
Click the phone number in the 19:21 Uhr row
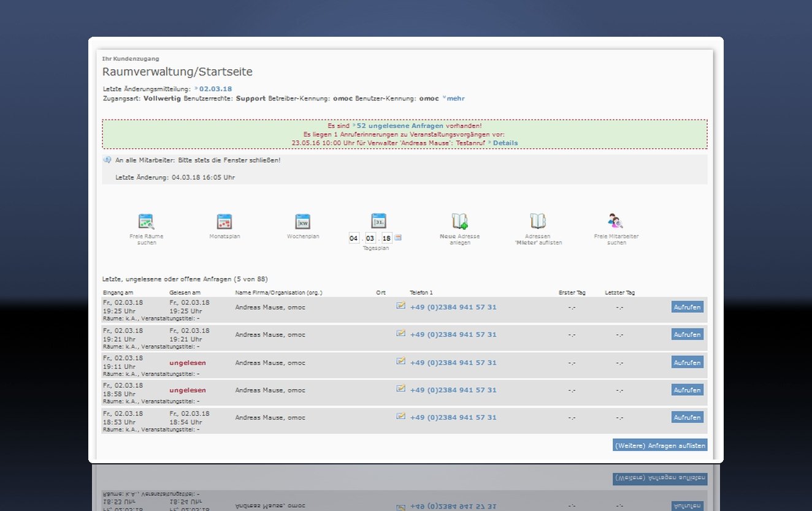click(453, 335)
